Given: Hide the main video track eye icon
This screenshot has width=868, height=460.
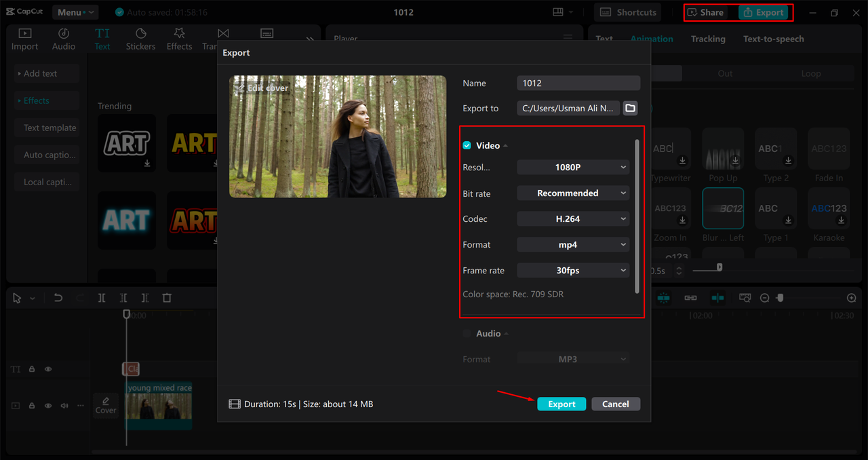Looking at the screenshot, I should tap(48, 406).
